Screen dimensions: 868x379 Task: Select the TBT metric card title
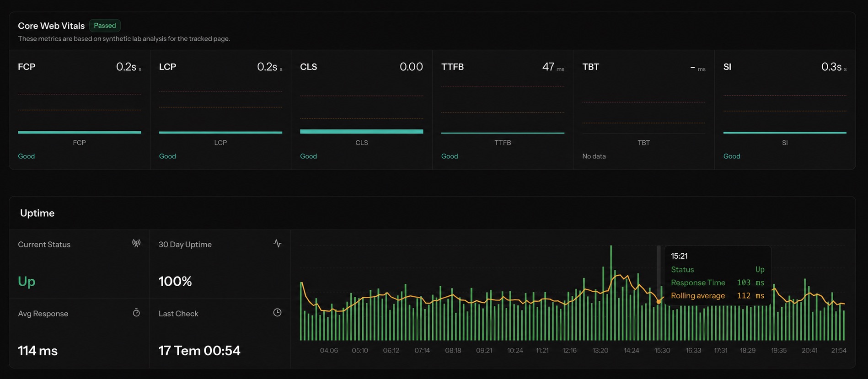[590, 67]
